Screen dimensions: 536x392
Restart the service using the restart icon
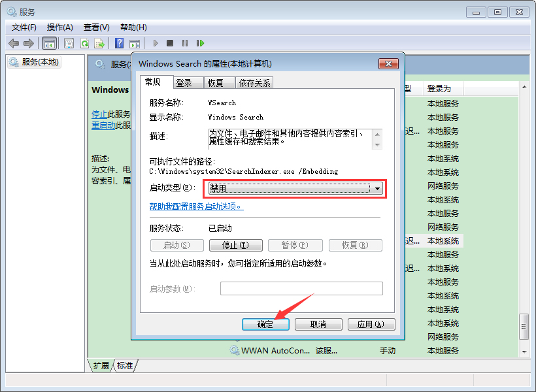[x=200, y=42]
